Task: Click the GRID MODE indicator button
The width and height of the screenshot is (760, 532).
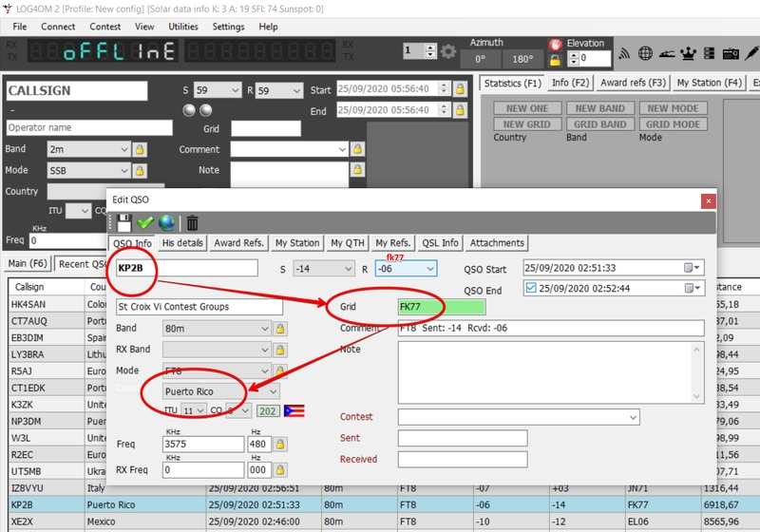Action: (x=674, y=124)
